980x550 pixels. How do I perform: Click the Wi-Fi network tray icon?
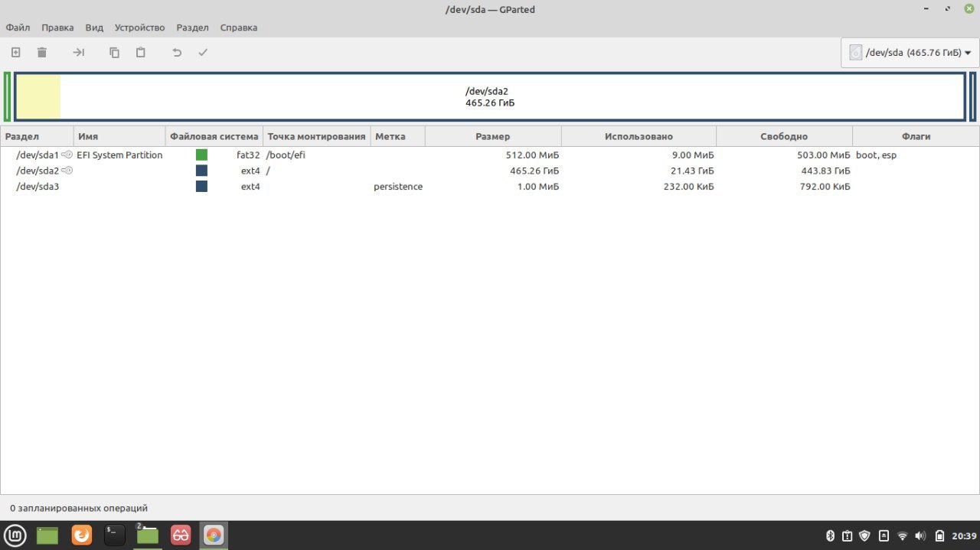pos(903,535)
